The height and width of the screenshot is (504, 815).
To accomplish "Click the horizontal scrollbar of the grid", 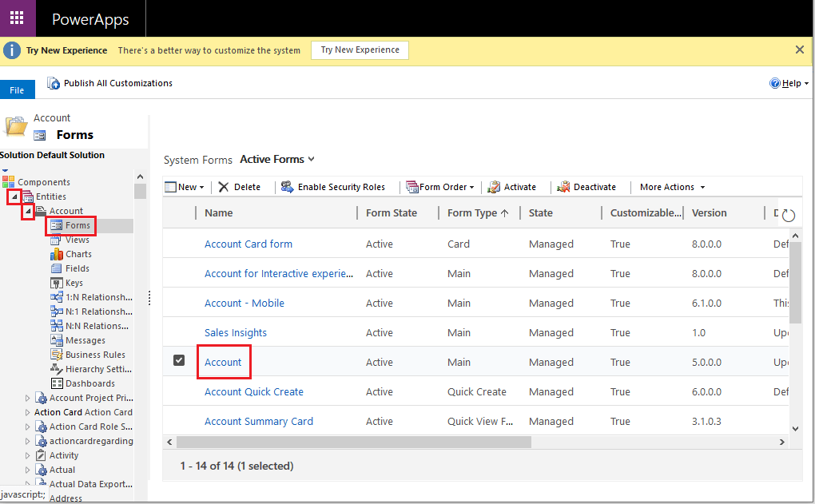I will point(353,442).
